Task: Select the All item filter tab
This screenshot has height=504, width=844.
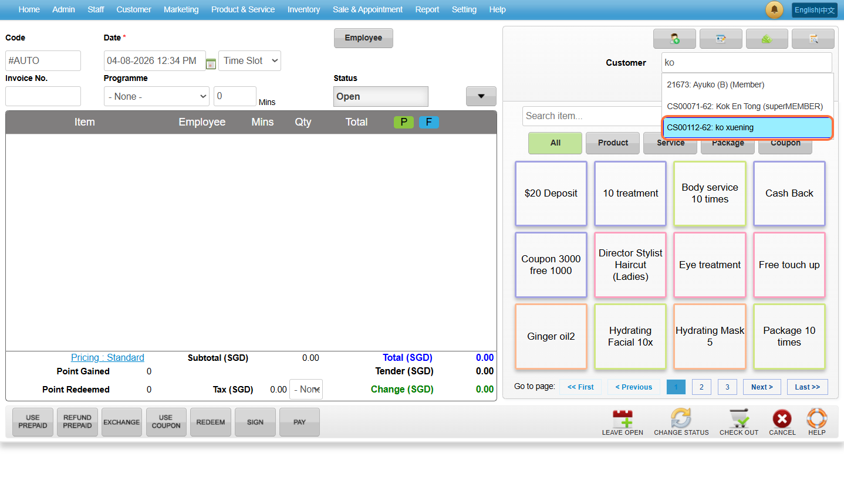Action: [x=555, y=143]
